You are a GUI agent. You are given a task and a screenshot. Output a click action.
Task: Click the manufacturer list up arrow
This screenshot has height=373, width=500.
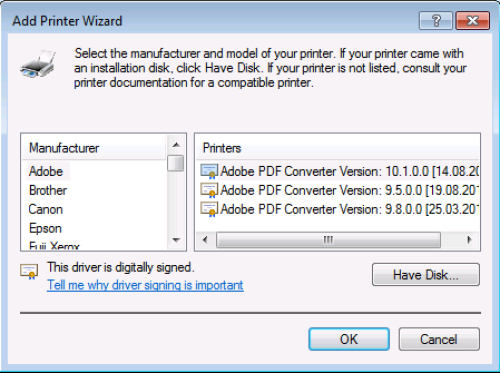[176, 145]
